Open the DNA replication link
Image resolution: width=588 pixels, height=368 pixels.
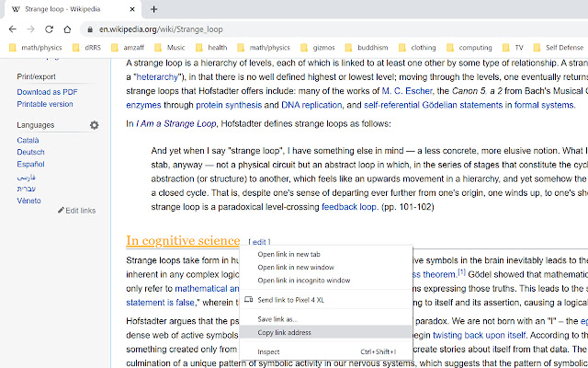pyautogui.click(x=311, y=105)
